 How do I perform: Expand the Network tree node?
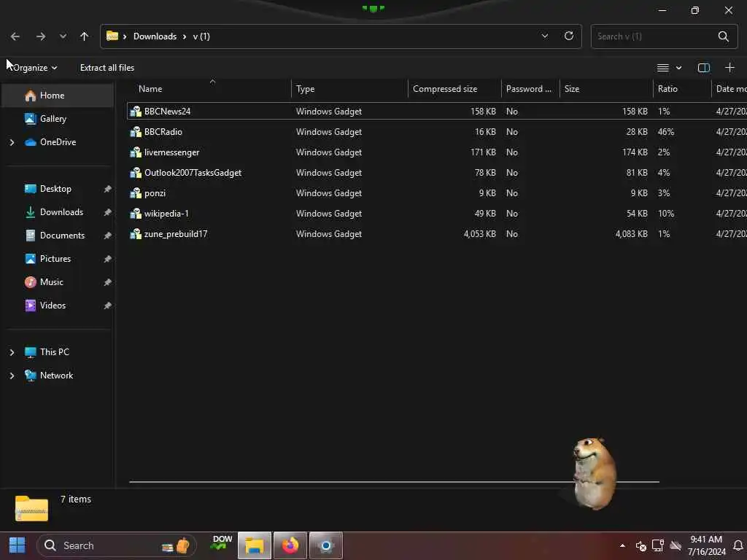pos(12,376)
